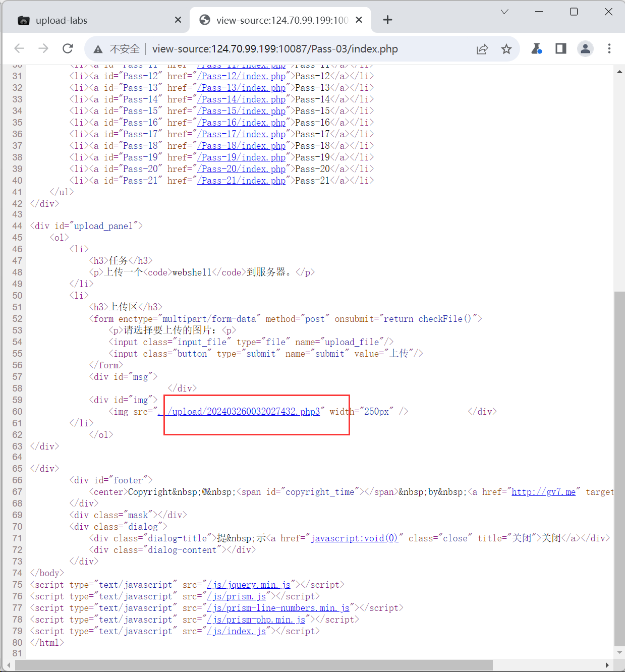Expand the tab search chevron
Screen dimensions: 625x672
(x=504, y=12)
